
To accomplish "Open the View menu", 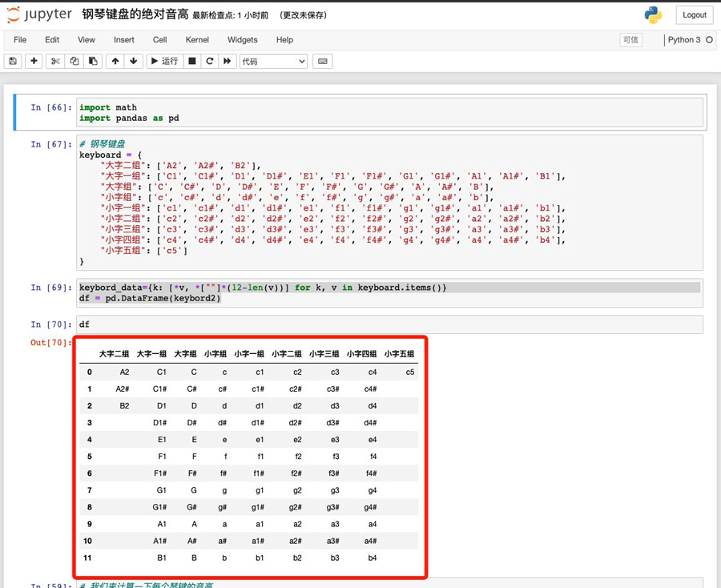I will coord(86,40).
